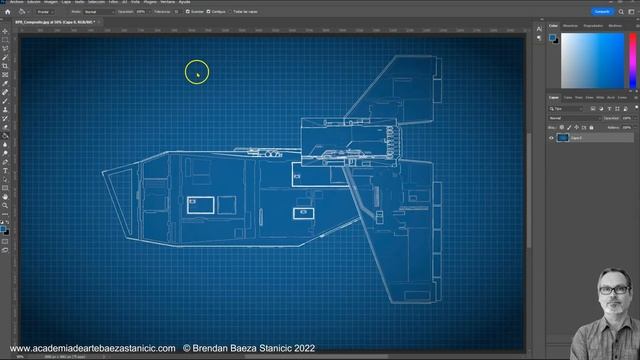This screenshot has width=640, height=360.
Task: Select the Pen tool
Action: coord(5,162)
